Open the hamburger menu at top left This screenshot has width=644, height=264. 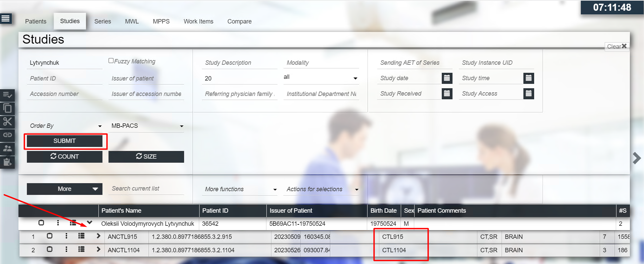6,18
